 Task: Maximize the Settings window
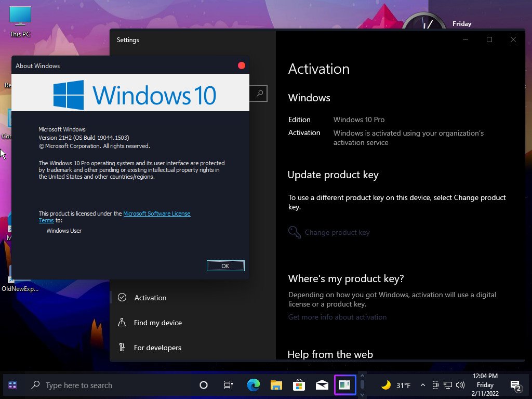pos(489,39)
